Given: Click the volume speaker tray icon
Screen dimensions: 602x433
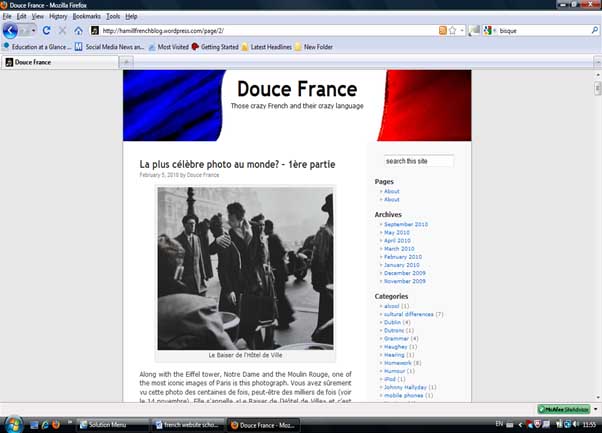Looking at the screenshot, I should pos(576,424).
